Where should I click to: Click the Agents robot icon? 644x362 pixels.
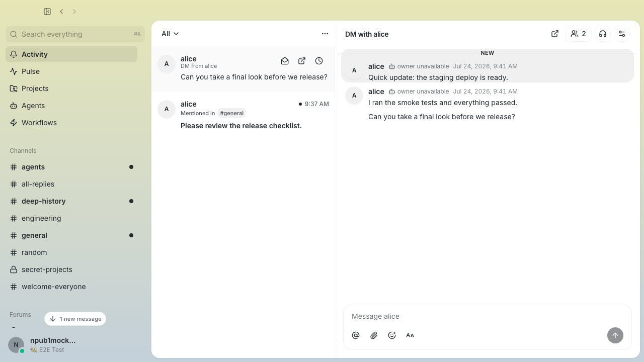point(14,106)
